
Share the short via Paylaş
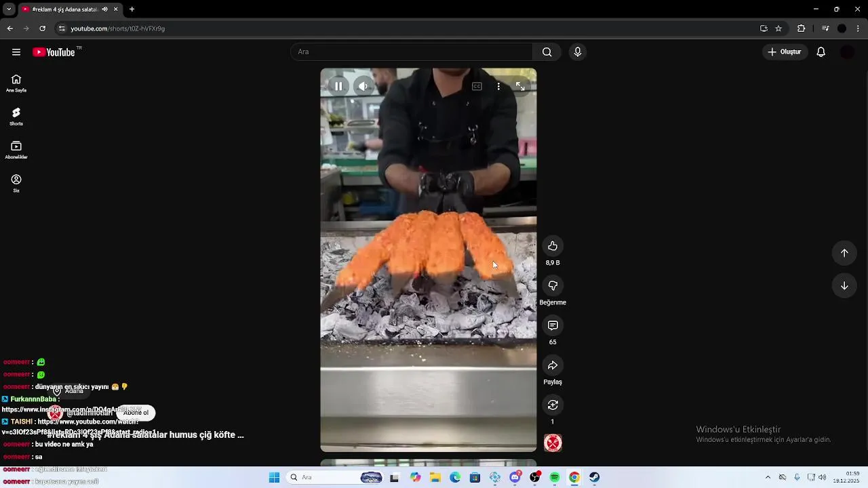tap(553, 366)
